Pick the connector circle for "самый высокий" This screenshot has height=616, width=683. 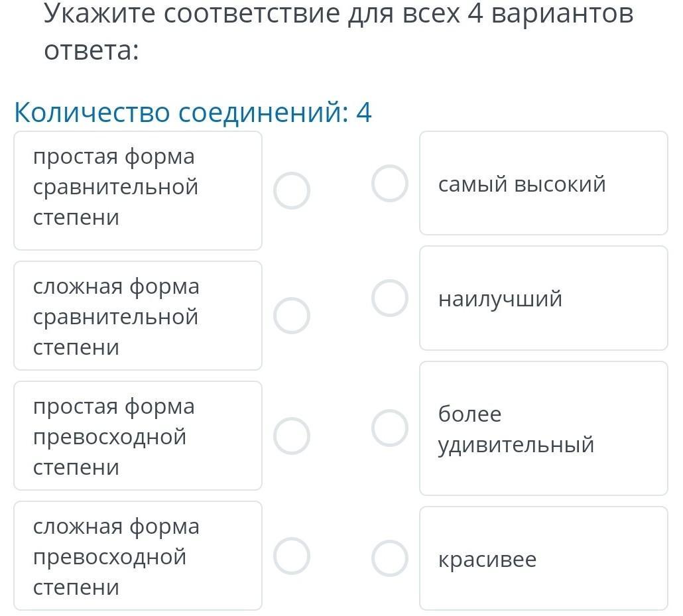390,183
